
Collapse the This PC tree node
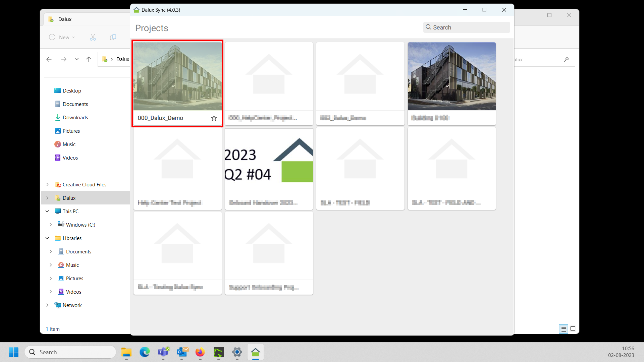(x=47, y=212)
